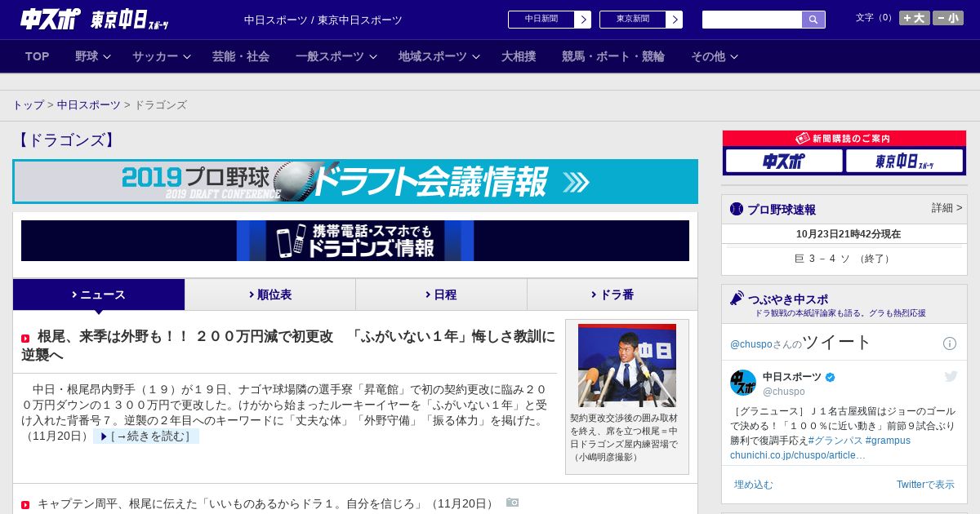Click the Twitterで表示 link
The height and width of the screenshot is (514, 980).
pyautogui.click(x=925, y=485)
